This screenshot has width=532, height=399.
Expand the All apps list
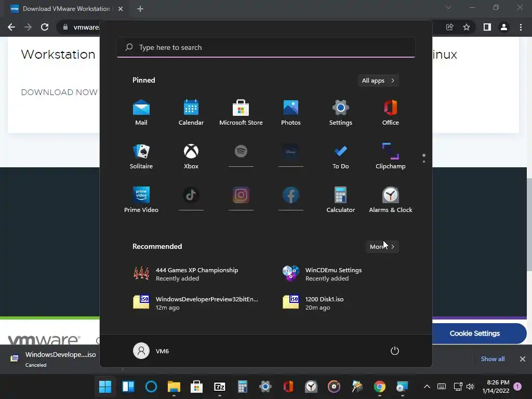tap(378, 81)
